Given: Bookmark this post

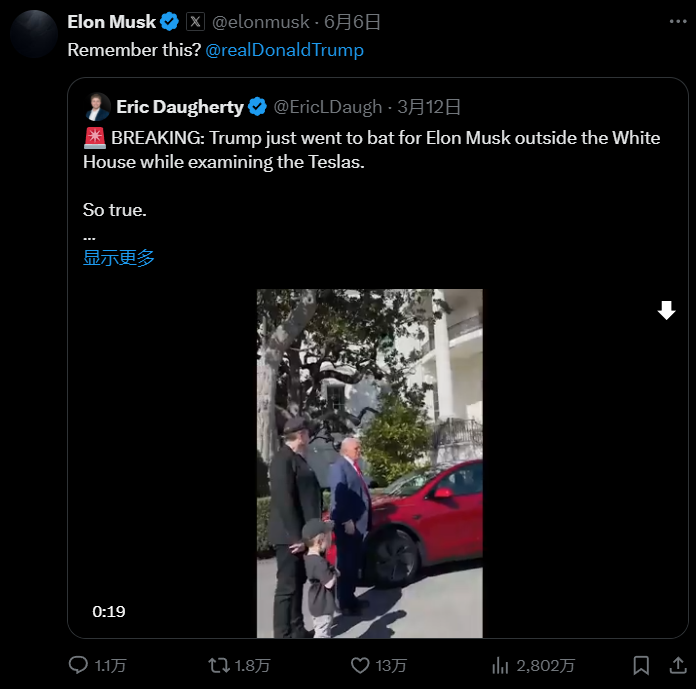Looking at the screenshot, I should 642,664.
